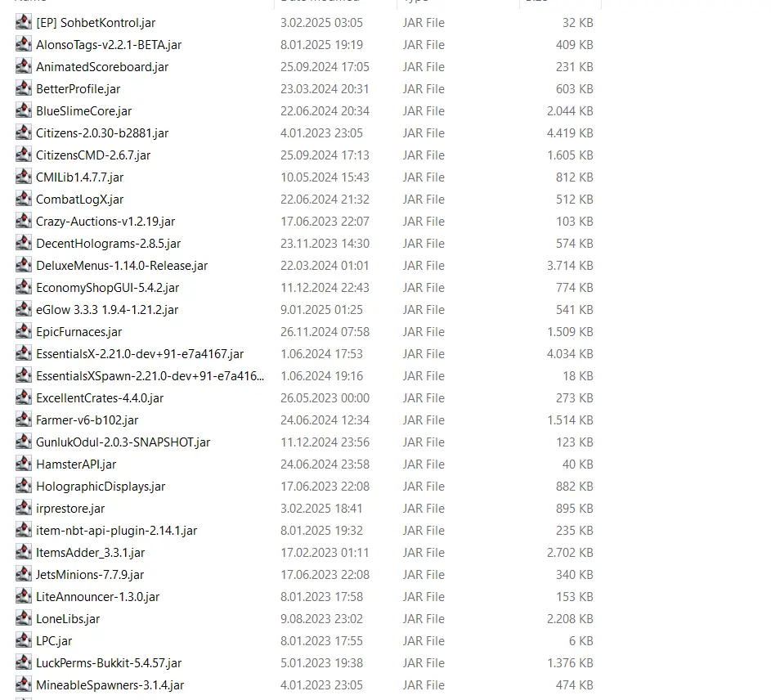
Task: Click the CombatLogX.jar file icon
Action: coord(24,200)
